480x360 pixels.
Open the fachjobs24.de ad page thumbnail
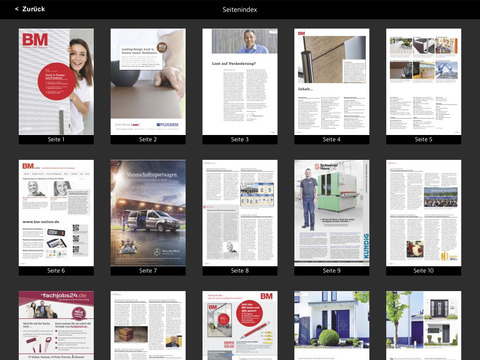tap(56, 325)
